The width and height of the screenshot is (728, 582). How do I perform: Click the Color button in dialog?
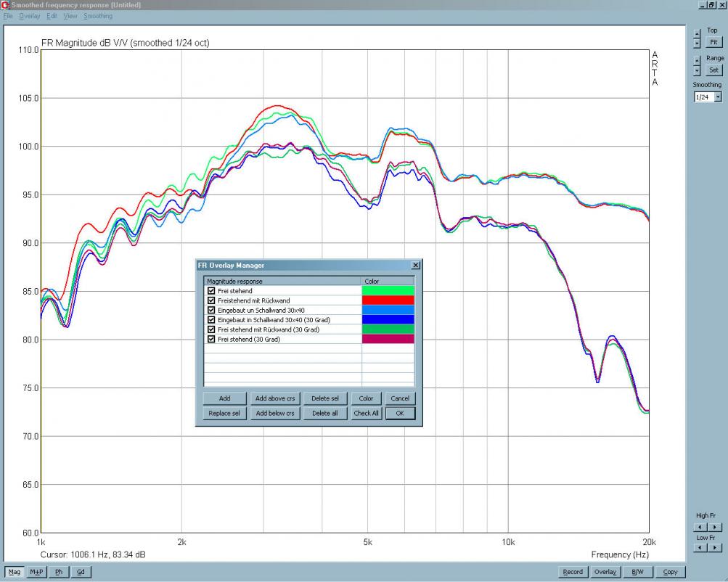tap(366, 398)
